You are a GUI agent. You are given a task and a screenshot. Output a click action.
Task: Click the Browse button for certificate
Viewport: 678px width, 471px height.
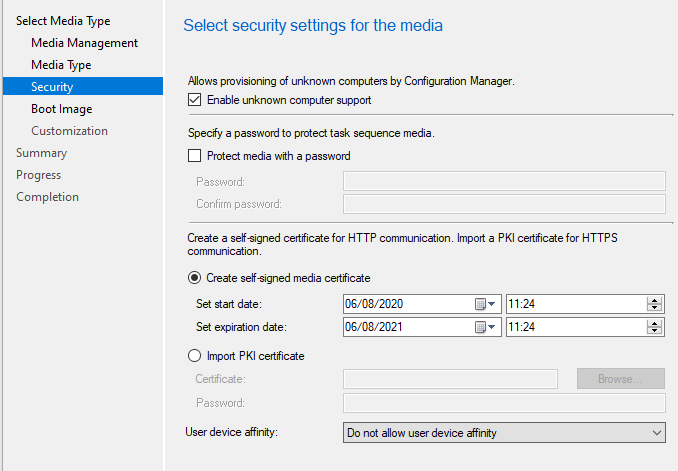[620, 379]
